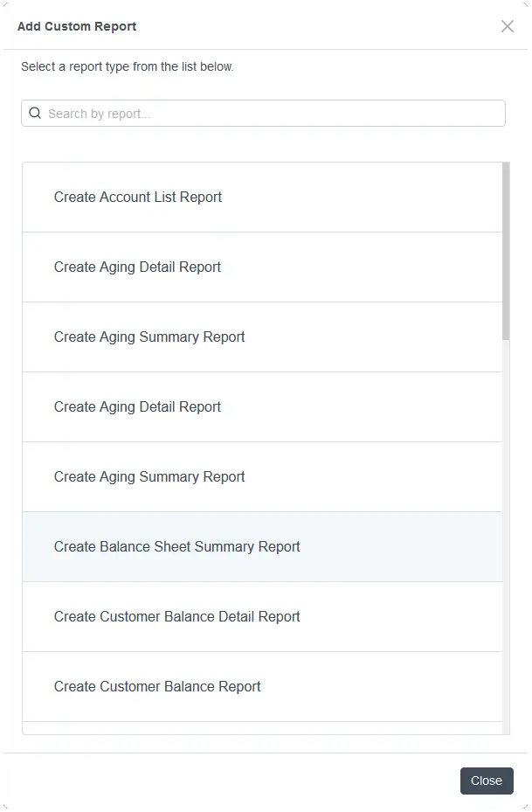
Task: Select the second Create Aging Detail Report
Action: pyautogui.click(x=137, y=407)
